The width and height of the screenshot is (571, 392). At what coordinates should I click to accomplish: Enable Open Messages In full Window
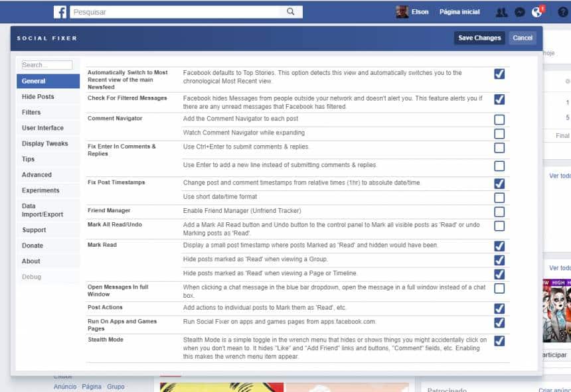pyautogui.click(x=499, y=289)
